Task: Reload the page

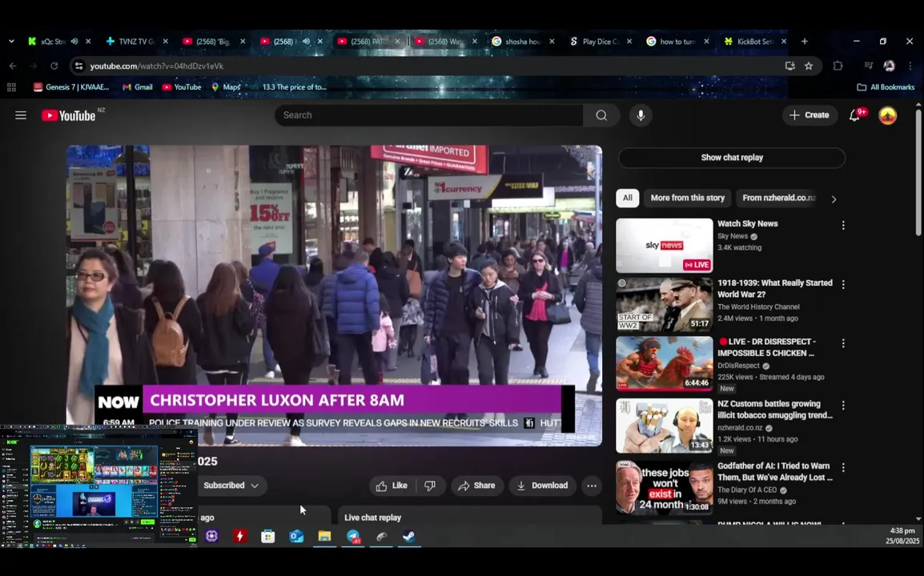Action: pyautogui.click(x=54, y=66)
